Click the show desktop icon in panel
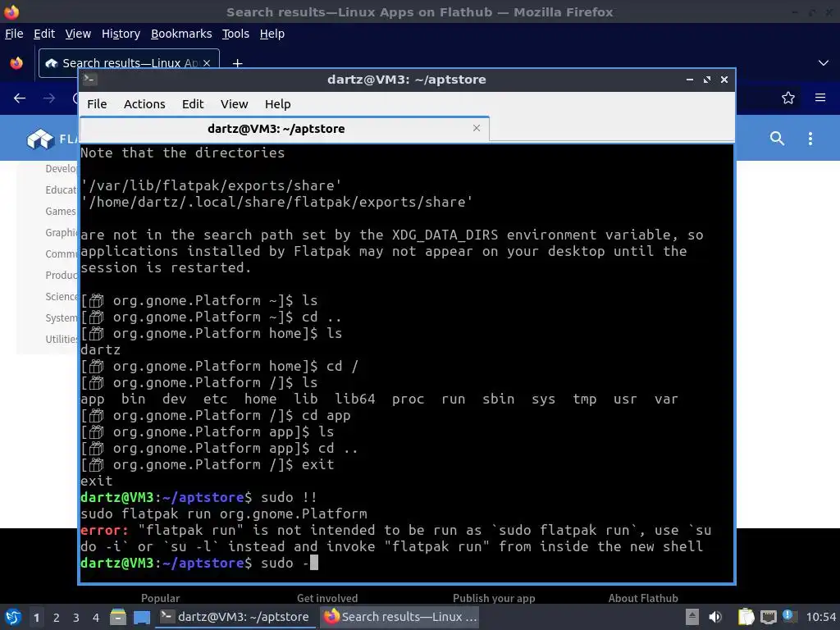 click(x=142, y=617)
